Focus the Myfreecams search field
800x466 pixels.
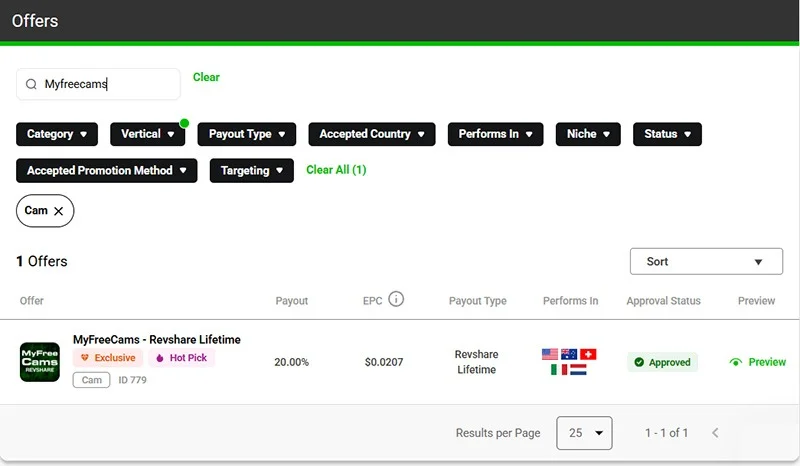[98, 84]
